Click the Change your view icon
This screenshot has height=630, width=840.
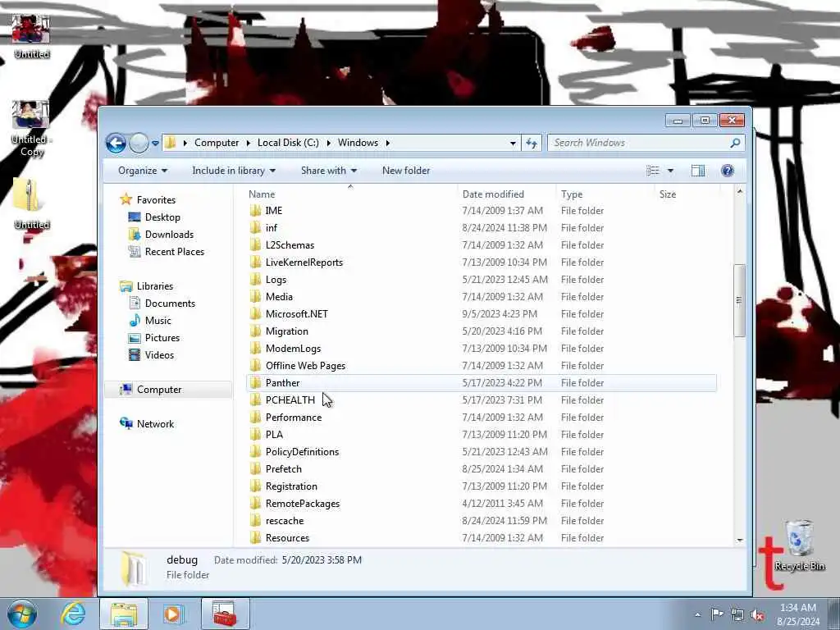pos(652,171)
